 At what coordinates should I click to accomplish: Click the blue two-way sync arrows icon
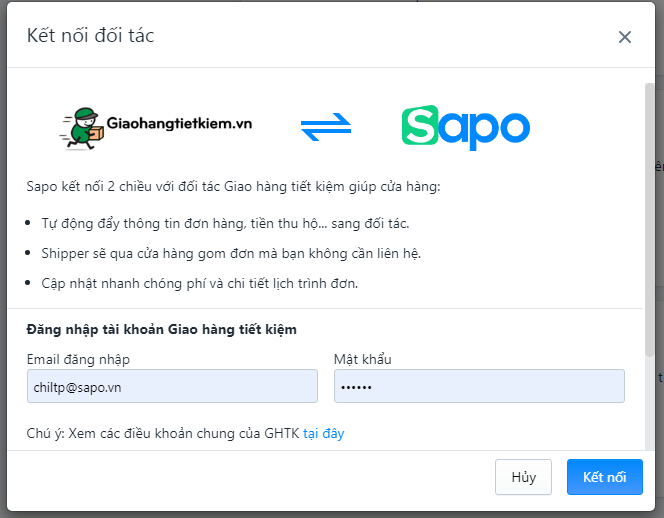pyautogui.click(x=326, y=127)
